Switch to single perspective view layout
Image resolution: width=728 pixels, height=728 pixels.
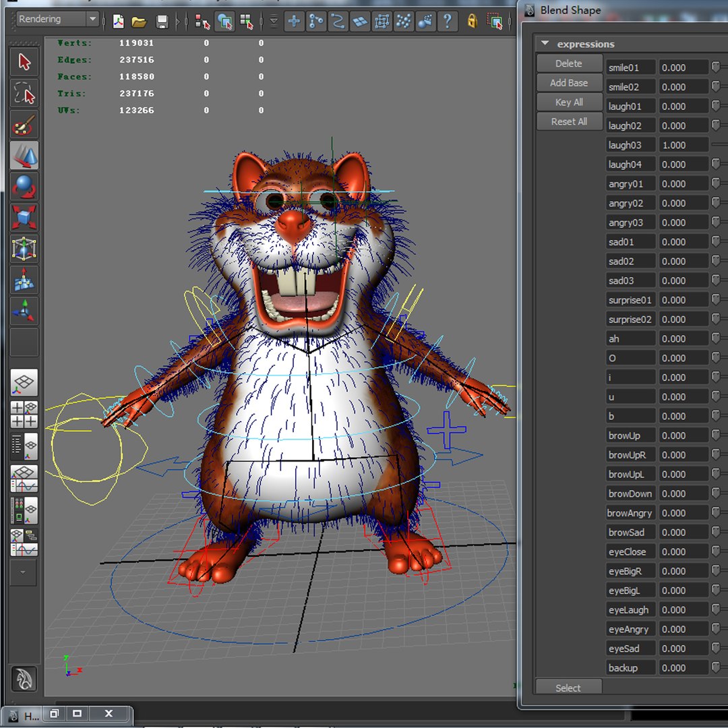pyautogui.click(x=24, y=383)
